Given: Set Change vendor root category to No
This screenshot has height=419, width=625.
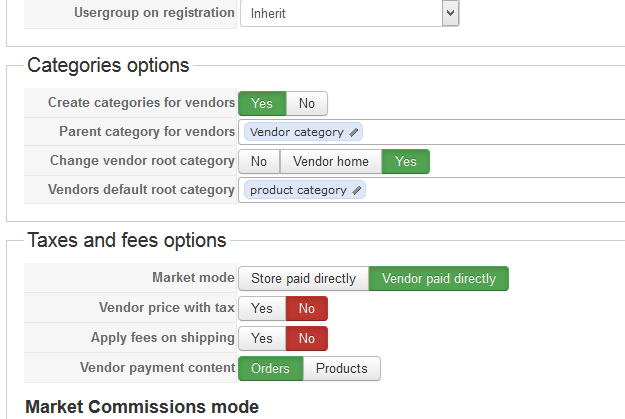Looking at the screenshot, I should tap(259, 161).
